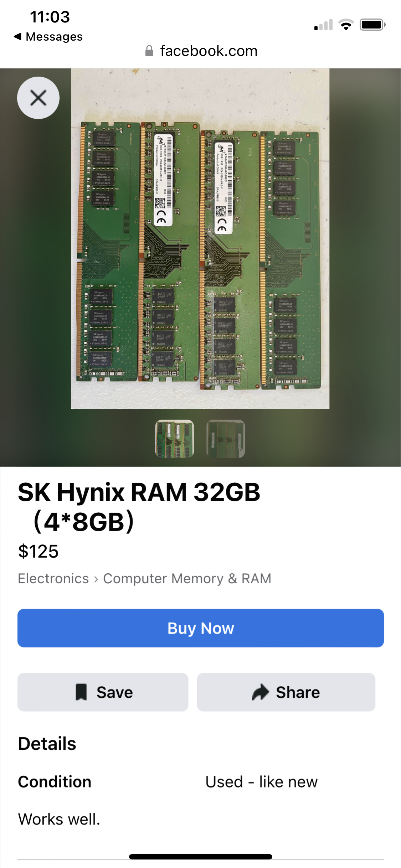Tap the home indicator bar
Viewport: 401px width, 868px height.
(201, 857)
